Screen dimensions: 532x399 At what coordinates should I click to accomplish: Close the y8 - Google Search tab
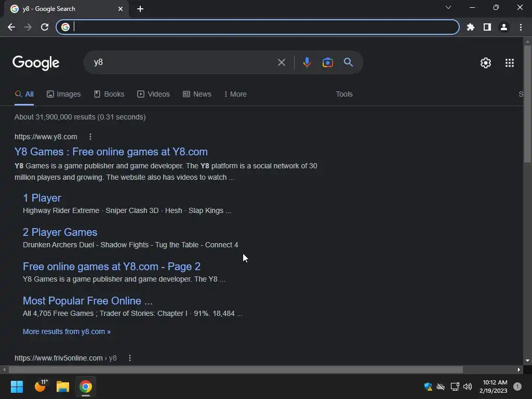pos(121,9)
